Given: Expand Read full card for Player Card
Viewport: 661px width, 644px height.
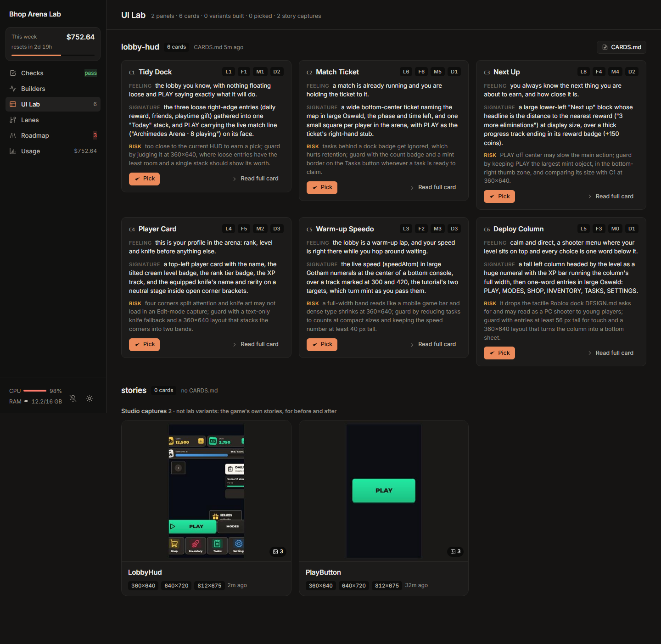Looking at the screenshot, I should click(256, 344).
